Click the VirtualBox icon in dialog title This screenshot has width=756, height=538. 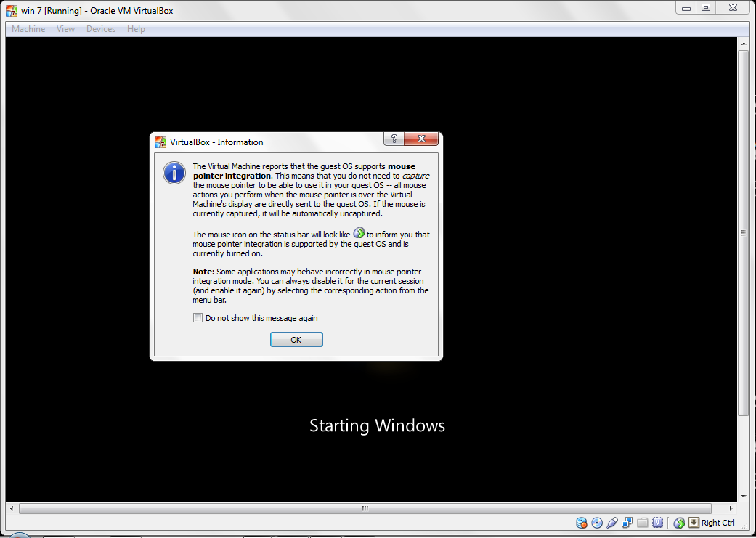click(160, 142)
